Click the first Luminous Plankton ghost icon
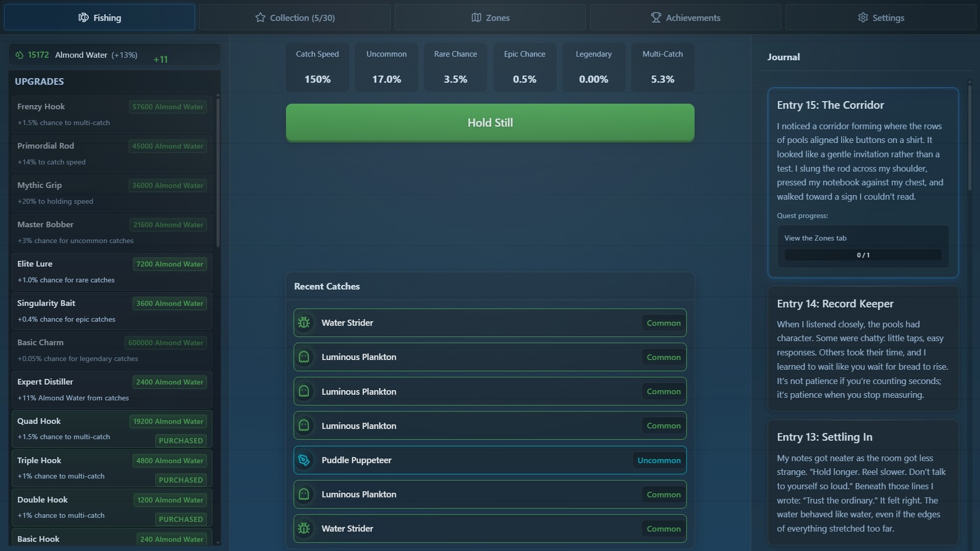The width and height of the screenshot is (980, 551). 304,357
